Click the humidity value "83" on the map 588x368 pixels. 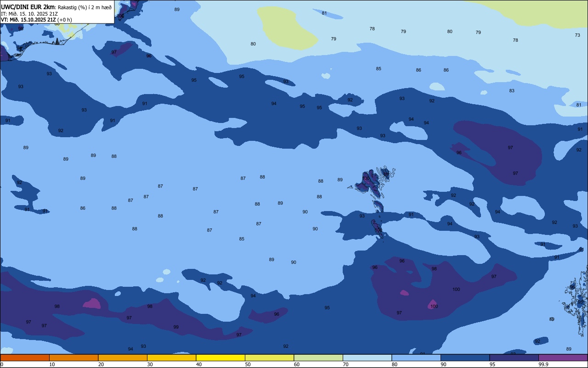512,91
